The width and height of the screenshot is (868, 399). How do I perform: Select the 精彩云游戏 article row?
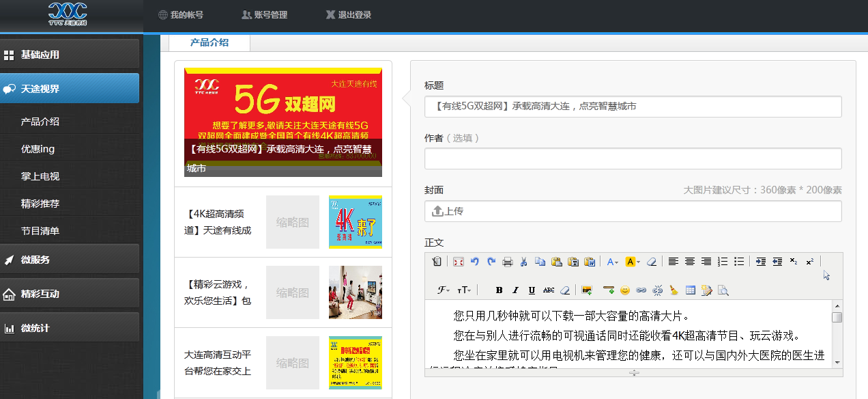[283, 292]
